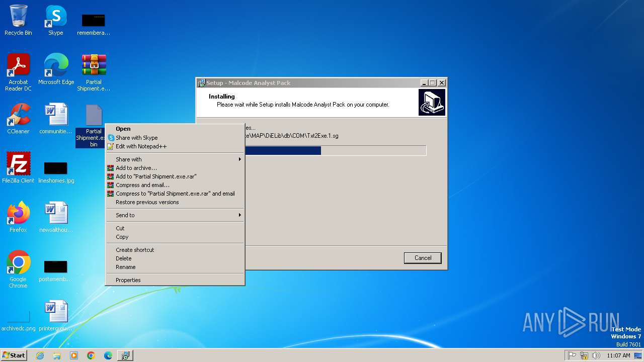The width and height of the screenshot is (644, 362).
Task: Open the Recycle Bin desktop icon
Action: pos(18,20)
